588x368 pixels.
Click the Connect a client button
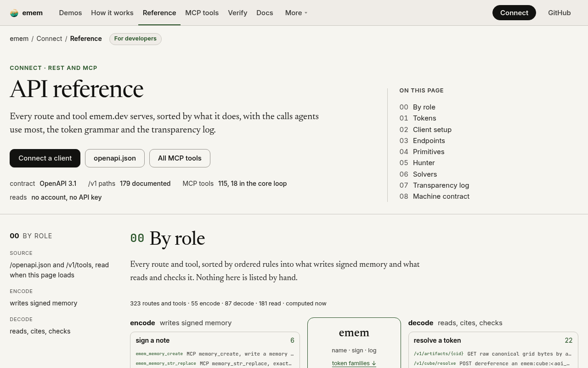[45, 158]
